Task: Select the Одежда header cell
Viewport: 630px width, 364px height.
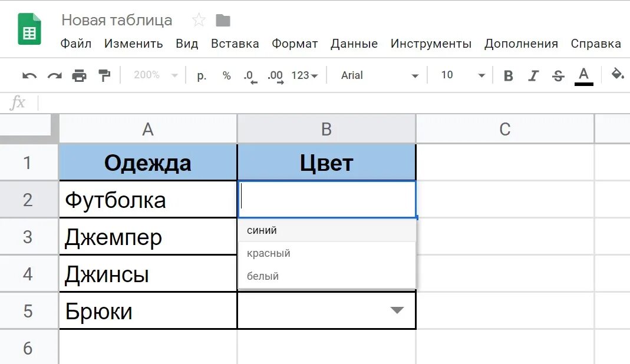Action: (148, 163)
